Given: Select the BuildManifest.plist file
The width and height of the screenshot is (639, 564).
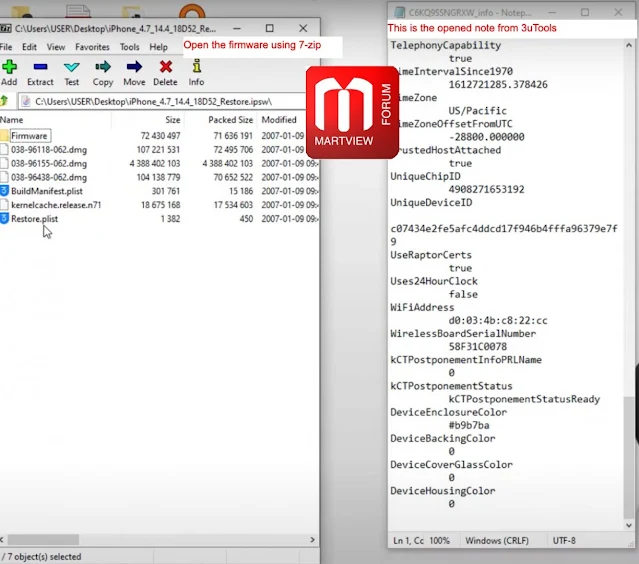Looking at the screenshot, I should [x=47, y=191].
